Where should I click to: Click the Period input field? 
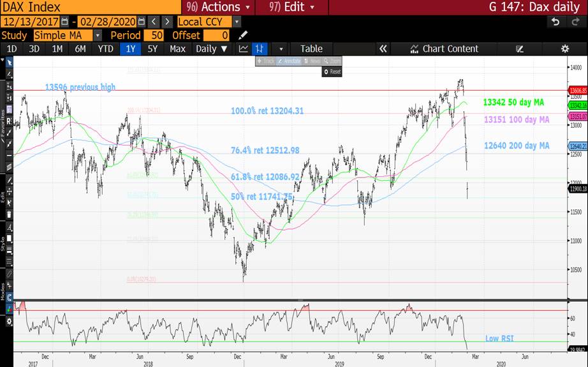pyautogui.click(x=154, y=35)
